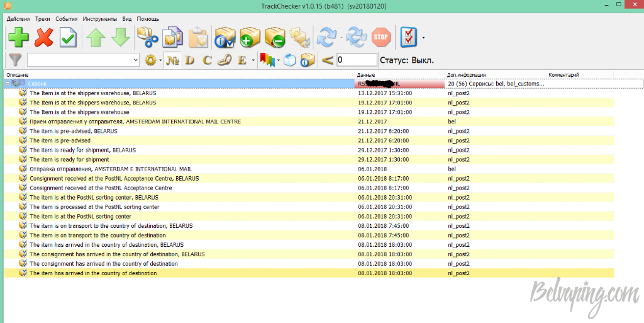Click the copy documents icon
Viewport: 644px width, 323px height.
tap(173, 37)
